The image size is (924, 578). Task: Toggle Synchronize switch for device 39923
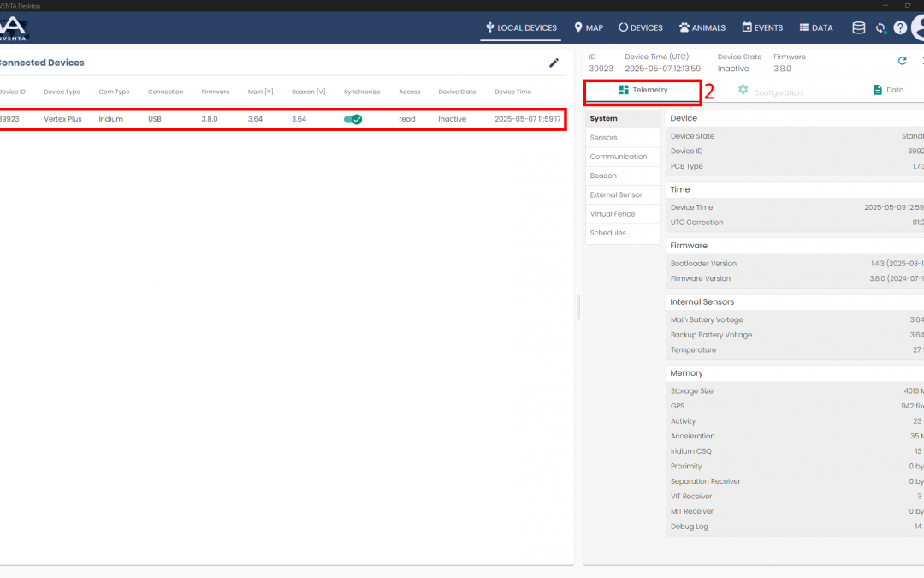[x=352, y=119]
